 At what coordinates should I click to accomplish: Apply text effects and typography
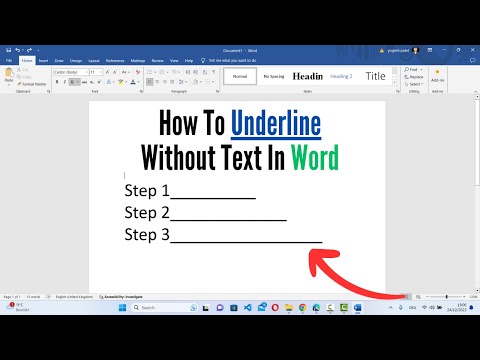pyautogui.click(x=109, y=82)
